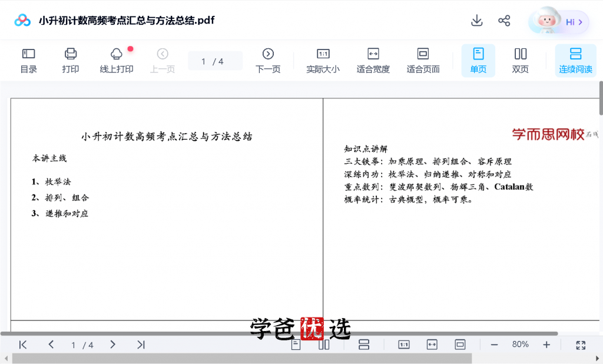Click the line starting 深练内功
603x364 pixels.
coord(428,174)
